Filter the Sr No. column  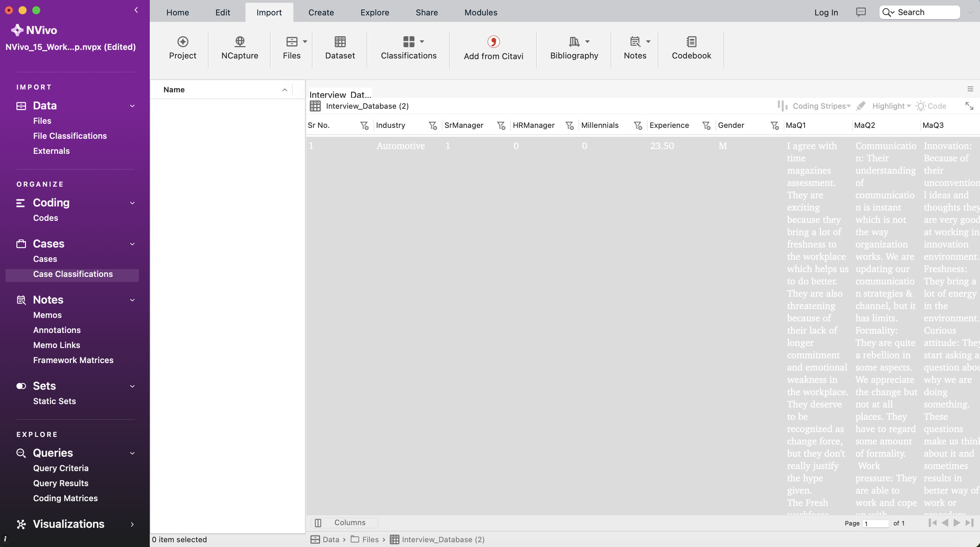(x=364, y=125)
